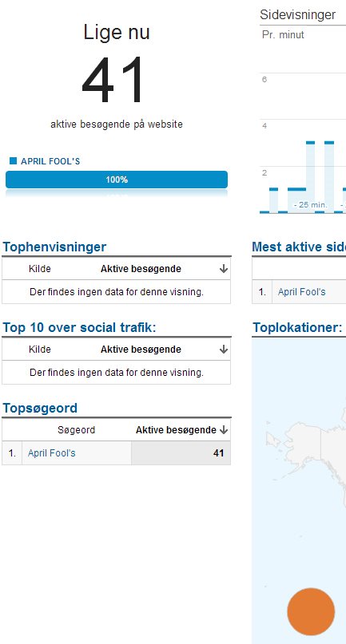Screen dimensions: 346x644
Task: Click the sort arrow in Tophenvisninger table
Action: [224, 269]
